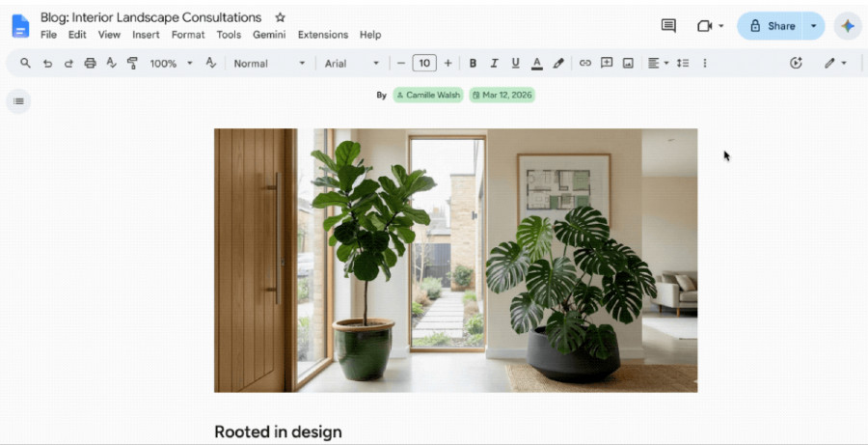Click the undo arrow icon

[x=47, y=63]
